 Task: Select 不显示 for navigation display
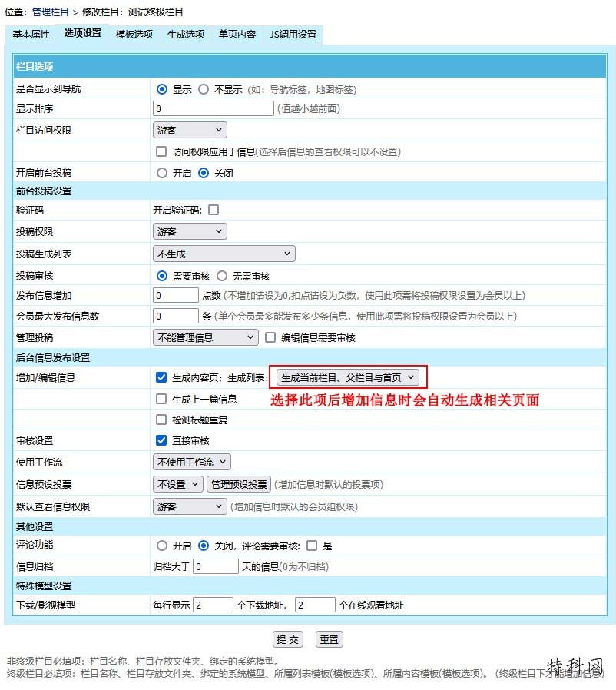(x=204, y=89)
